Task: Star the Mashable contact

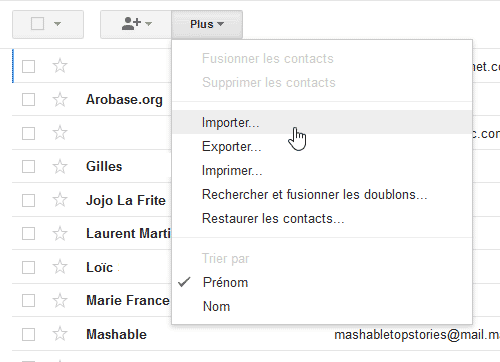Action: [x=60, y=334]
